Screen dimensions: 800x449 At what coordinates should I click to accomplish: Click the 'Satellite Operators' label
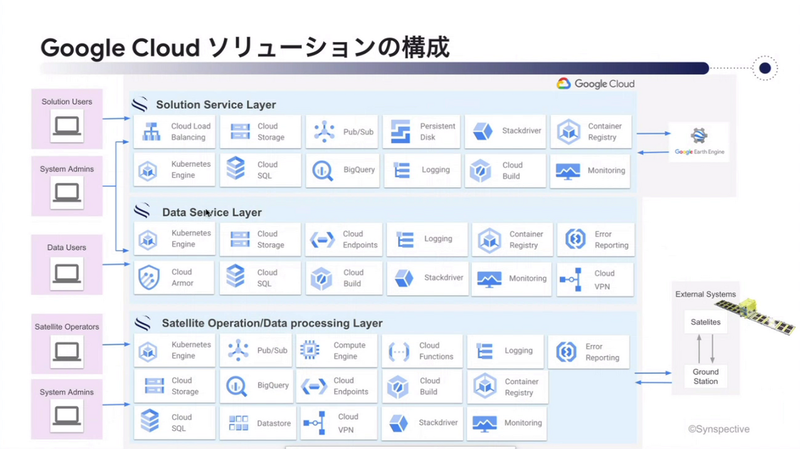67,327
